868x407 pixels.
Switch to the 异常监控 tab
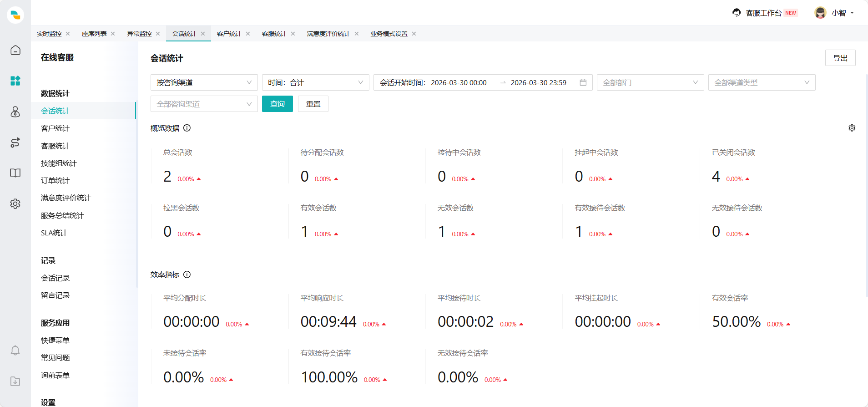(x=139, y=34)
